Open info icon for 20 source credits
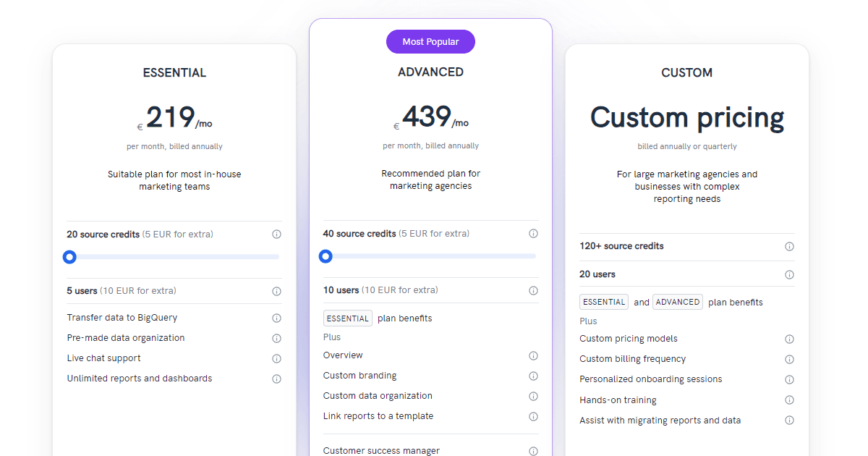 pos(276,235)
